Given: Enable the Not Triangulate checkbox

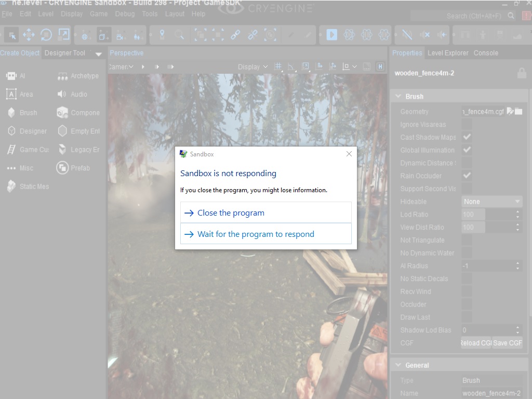Looking at the screenshot, I should [467, 240].
